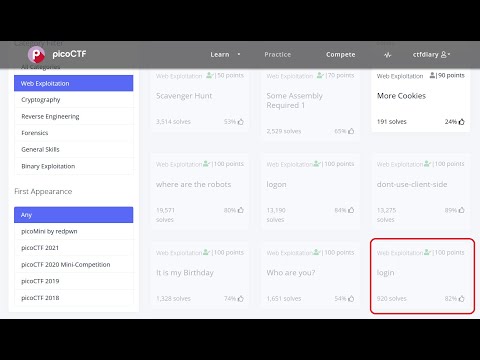Select Web Exploitation category filter
This screenshot has height=360, width=480.
(73, 83)
